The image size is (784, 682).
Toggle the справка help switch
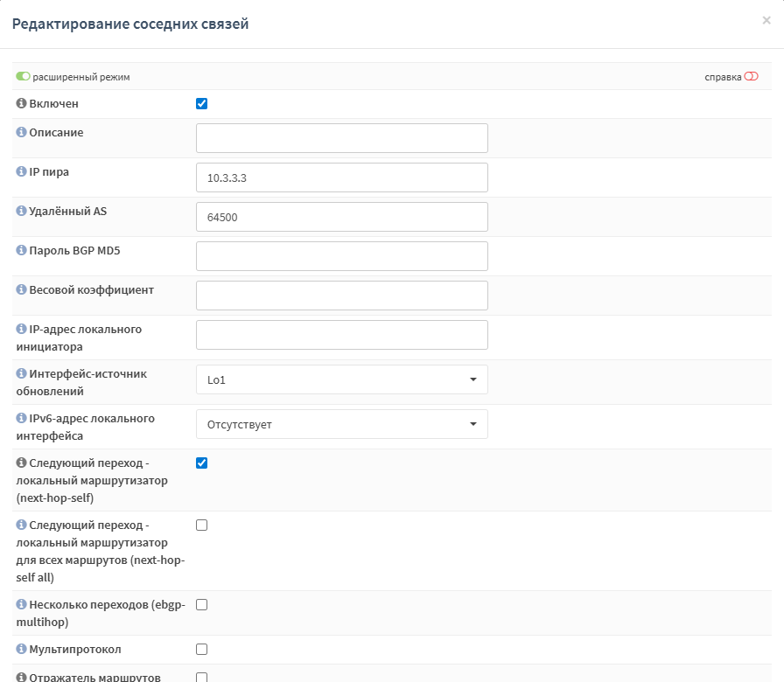751,77
